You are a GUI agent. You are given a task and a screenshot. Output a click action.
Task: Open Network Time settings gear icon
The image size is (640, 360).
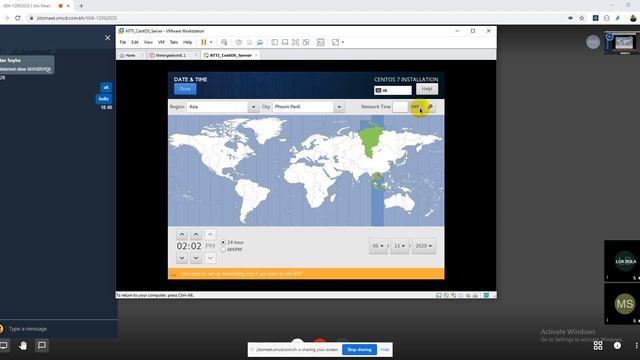tap(430, 107)
